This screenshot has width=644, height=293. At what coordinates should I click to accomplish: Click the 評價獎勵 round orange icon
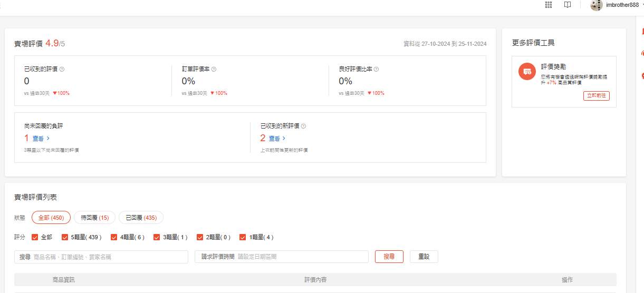pyautogui.click(x=527, y=72)
